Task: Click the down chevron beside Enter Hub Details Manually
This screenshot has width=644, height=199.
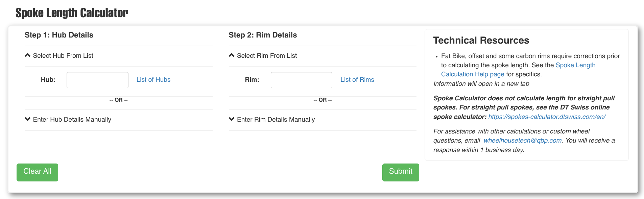Action: click(28, 119)
